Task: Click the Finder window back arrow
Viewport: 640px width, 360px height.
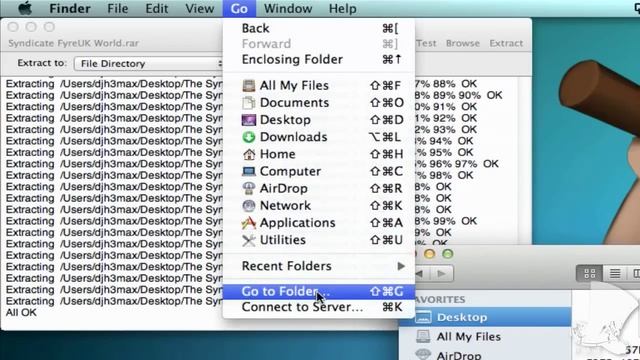Action: point(420,273)
